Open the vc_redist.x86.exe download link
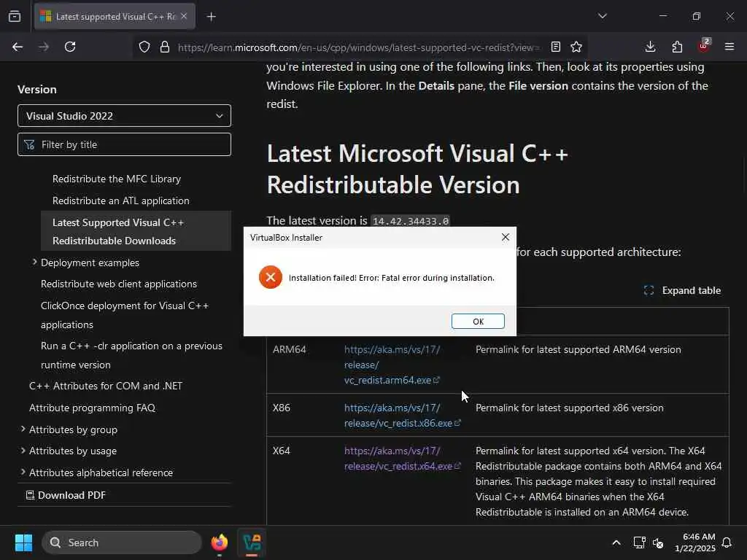 tap(402, 415)
